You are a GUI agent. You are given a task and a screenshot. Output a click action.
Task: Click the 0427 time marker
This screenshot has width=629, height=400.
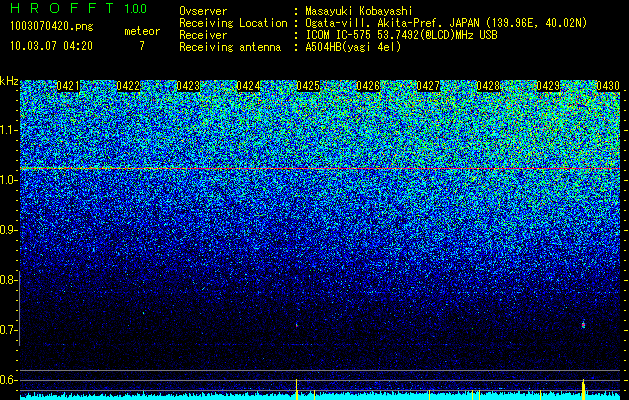coord(428,86)
